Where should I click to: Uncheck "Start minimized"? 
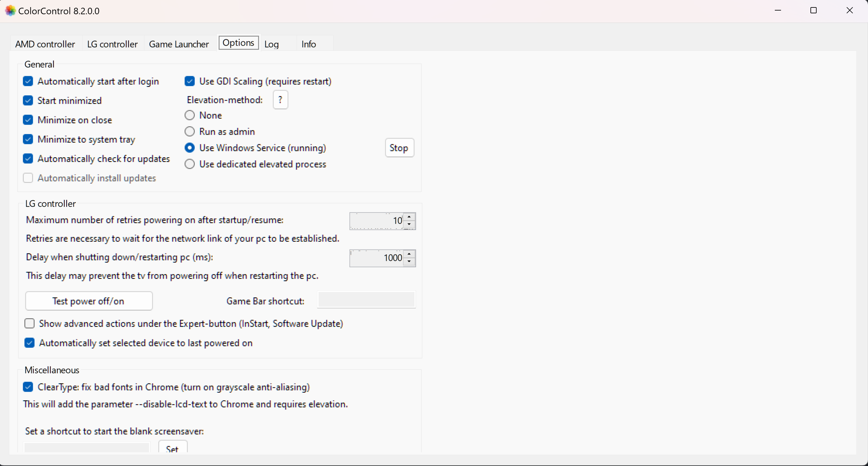tap(28, 100)
